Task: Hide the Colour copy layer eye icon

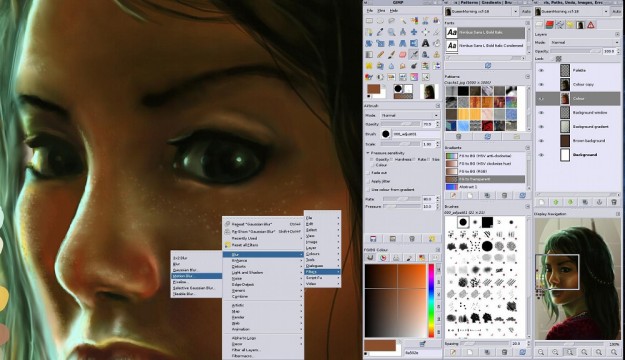Action: 541,85
